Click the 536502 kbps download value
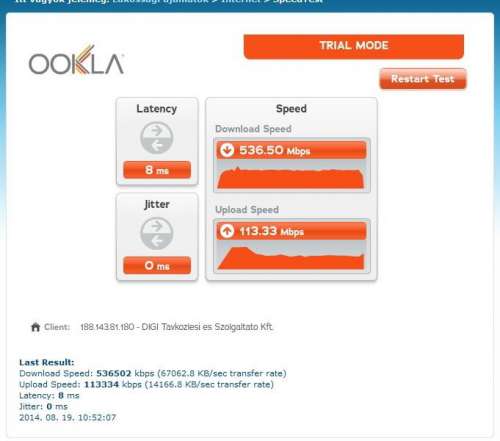 125,373
